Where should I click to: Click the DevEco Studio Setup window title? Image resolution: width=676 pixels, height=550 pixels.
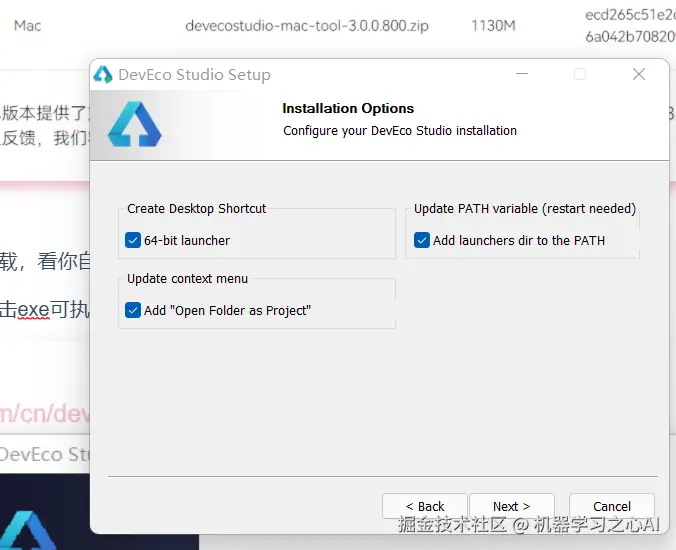pos(194,75)
